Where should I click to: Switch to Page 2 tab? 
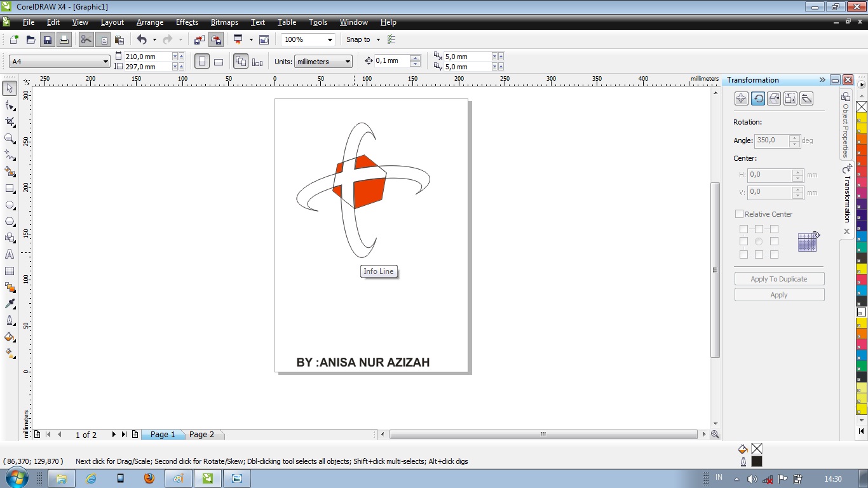point(202,434)
